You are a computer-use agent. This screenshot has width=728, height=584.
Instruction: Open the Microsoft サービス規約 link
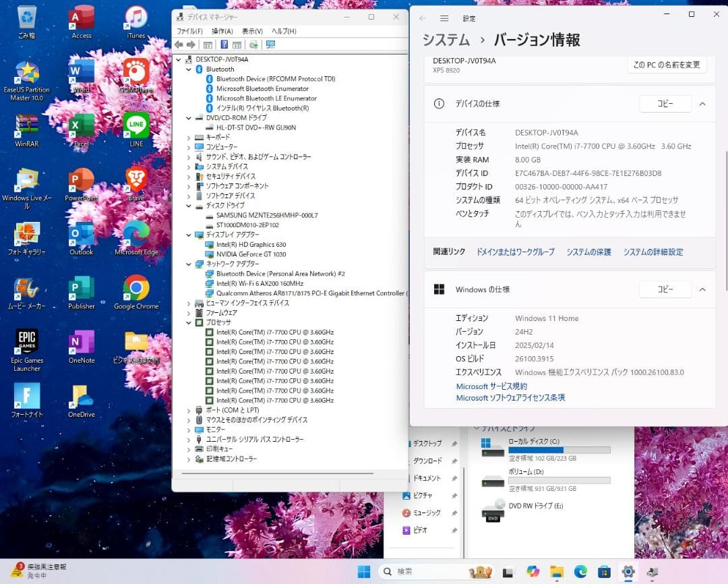pos(491,386)
